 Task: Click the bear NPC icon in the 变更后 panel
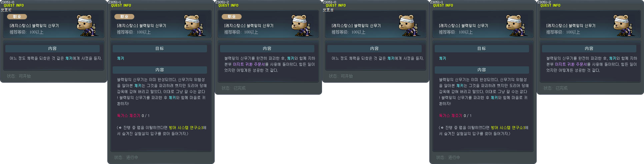tap(409, 25)
